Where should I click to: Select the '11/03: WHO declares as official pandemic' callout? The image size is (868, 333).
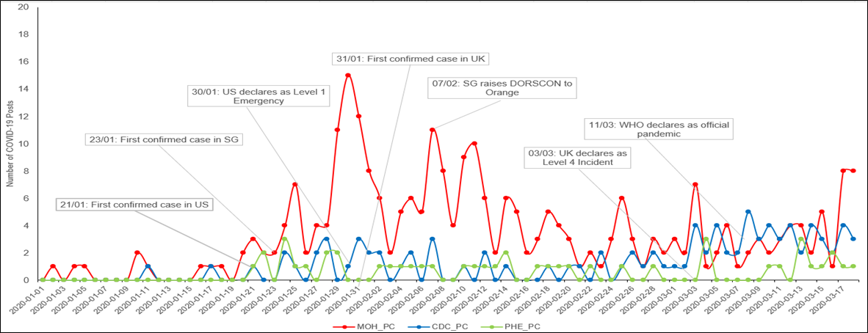coord(659,129)
